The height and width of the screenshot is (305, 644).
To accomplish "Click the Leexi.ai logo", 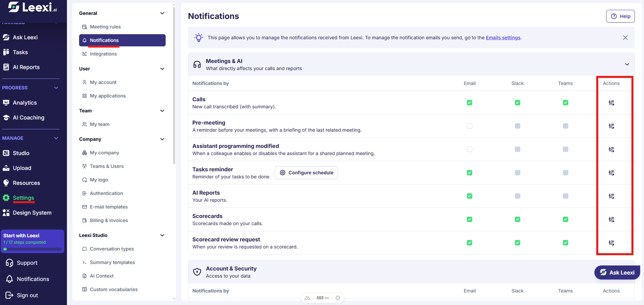I will coord(32,7).
